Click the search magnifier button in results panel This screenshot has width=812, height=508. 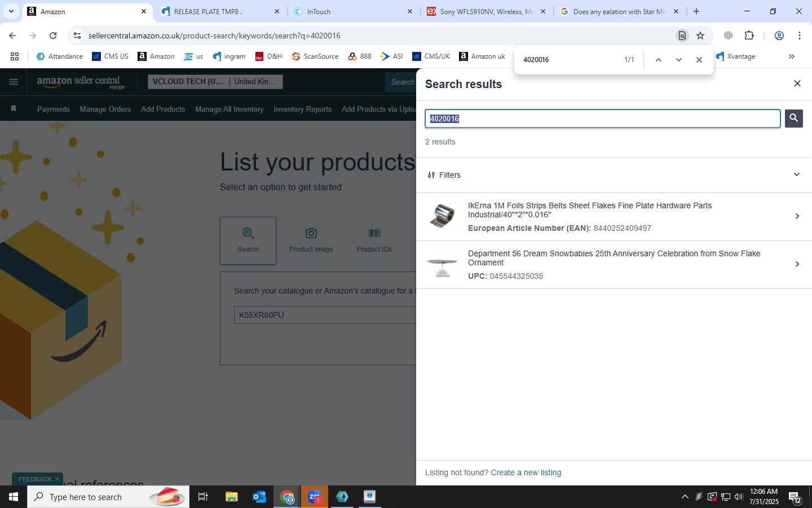pyautogui.click(x=793, y=118)
